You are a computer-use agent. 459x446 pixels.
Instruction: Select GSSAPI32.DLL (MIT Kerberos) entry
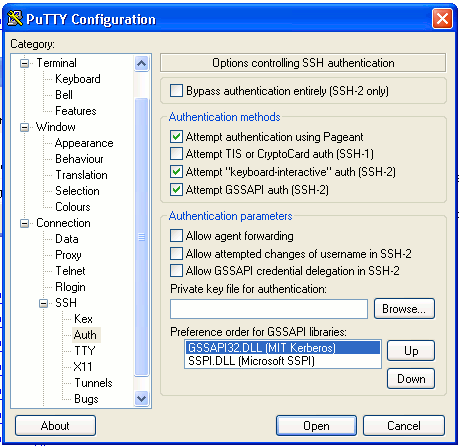click(282, 348)
